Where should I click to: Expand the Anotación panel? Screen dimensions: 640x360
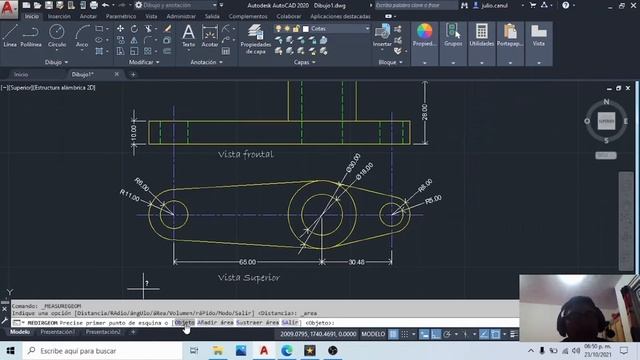click(x=207, y=62)
